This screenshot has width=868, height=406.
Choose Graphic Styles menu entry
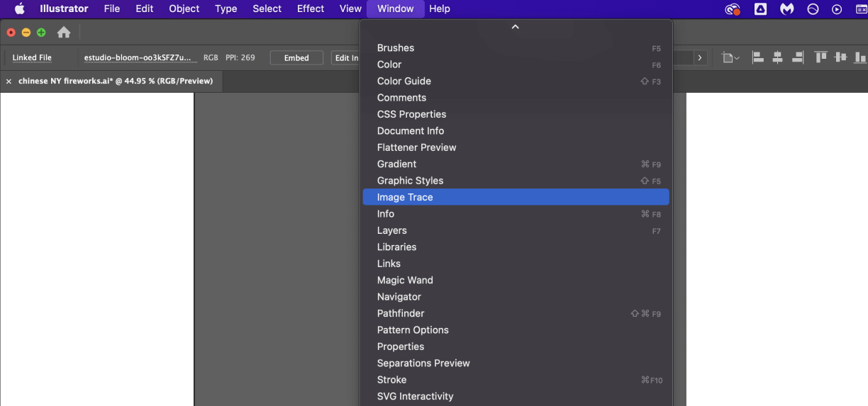pyautogui.click(x=516, y=181)
